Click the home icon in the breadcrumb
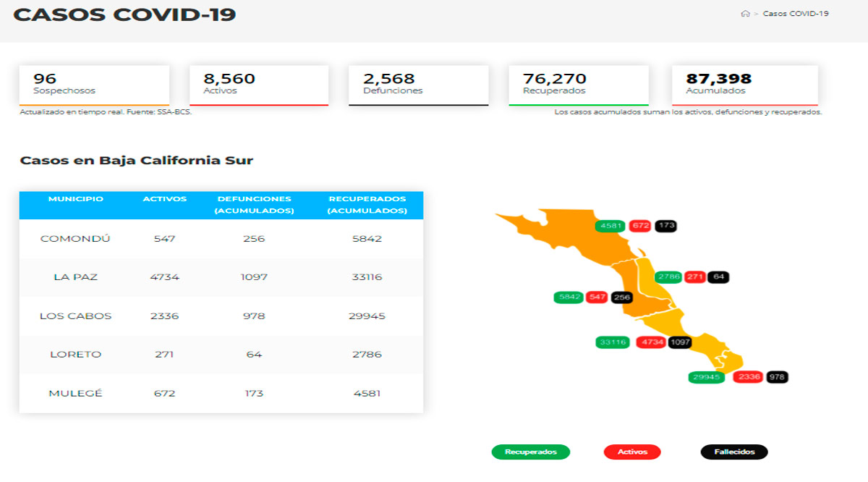This screenshot has height=482, width=868. [746, 12]
